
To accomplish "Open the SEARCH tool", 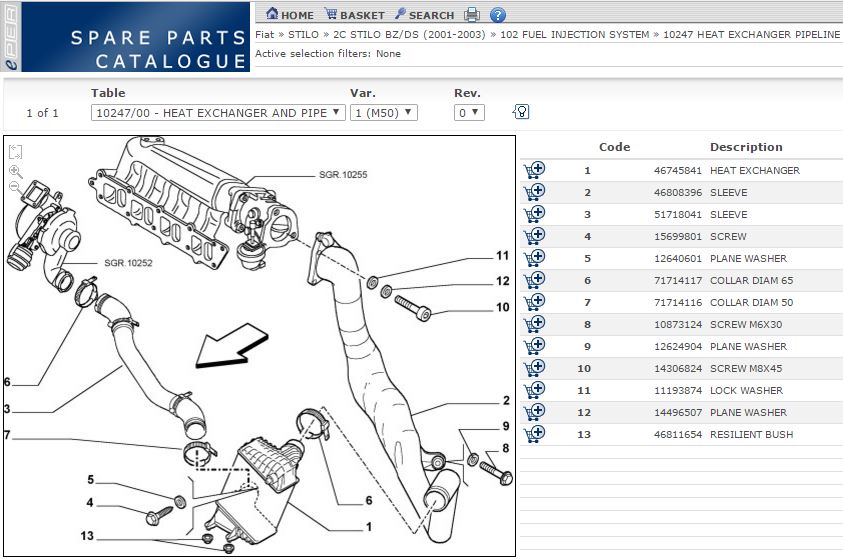I will pos(425,15).
